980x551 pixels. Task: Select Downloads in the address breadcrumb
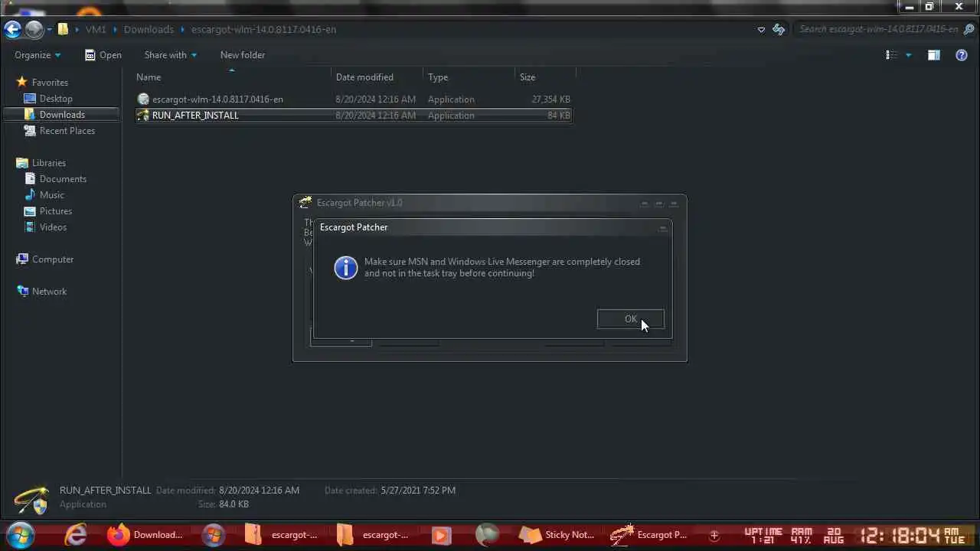pyautogui.click(x=149, y=29)
